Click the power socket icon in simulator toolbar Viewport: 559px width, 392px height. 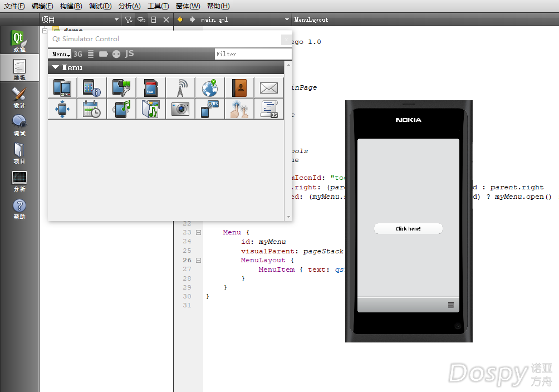coord(116,54)
